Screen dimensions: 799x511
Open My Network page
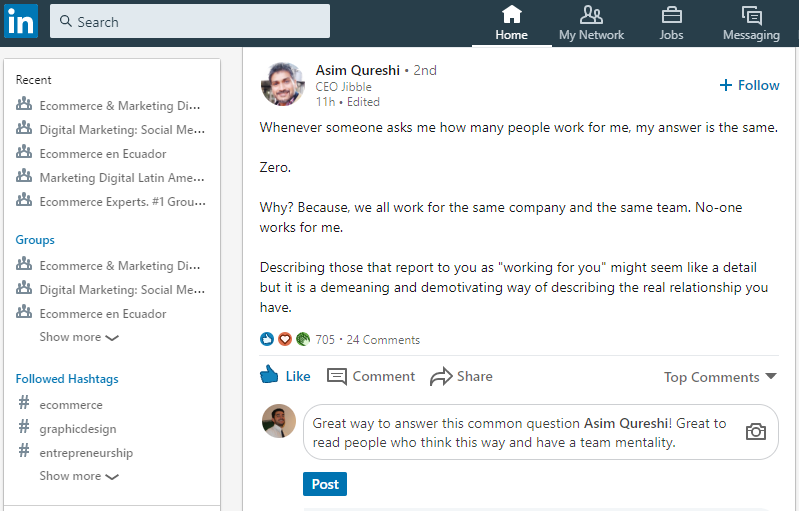[x=591, y=23]
